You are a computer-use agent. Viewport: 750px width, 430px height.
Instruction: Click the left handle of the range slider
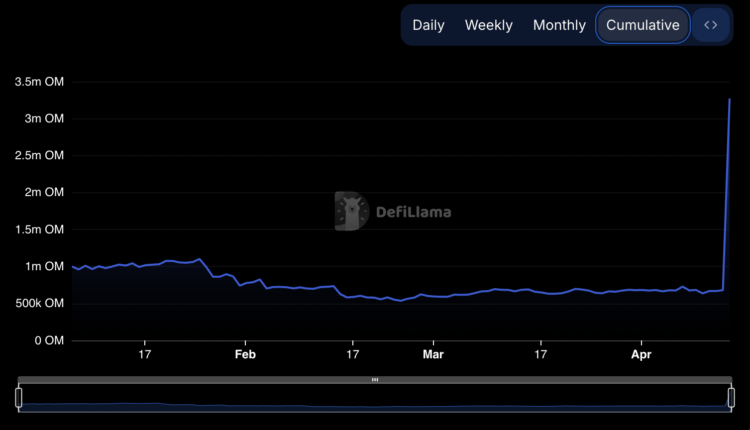click(x=19, y=397)
